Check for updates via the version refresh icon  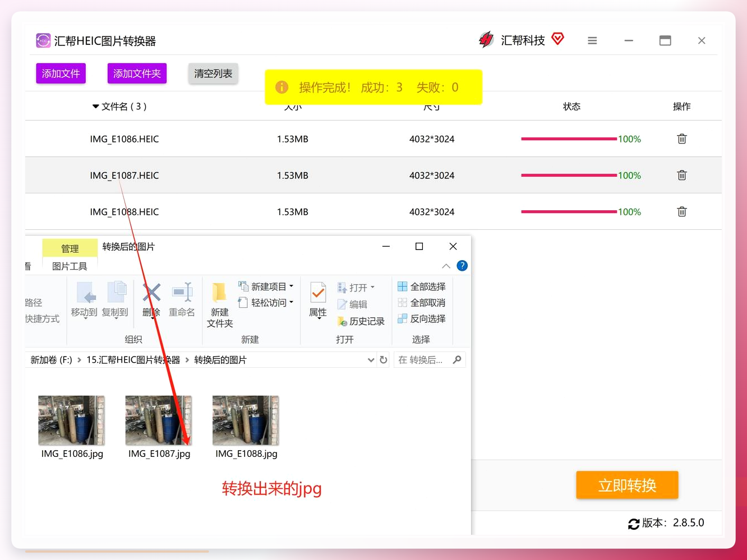pyautogui.click(x=634, y=524)
